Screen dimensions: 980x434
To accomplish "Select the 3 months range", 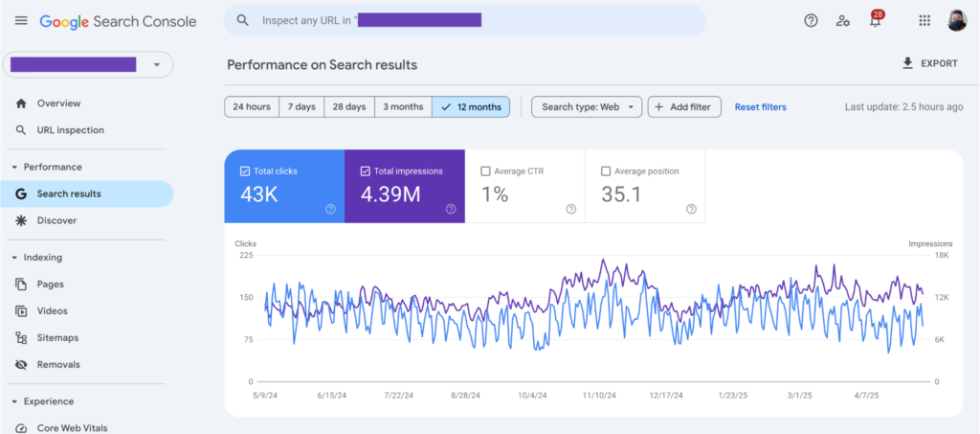I will pyautogui.click(x=403, y=107).
